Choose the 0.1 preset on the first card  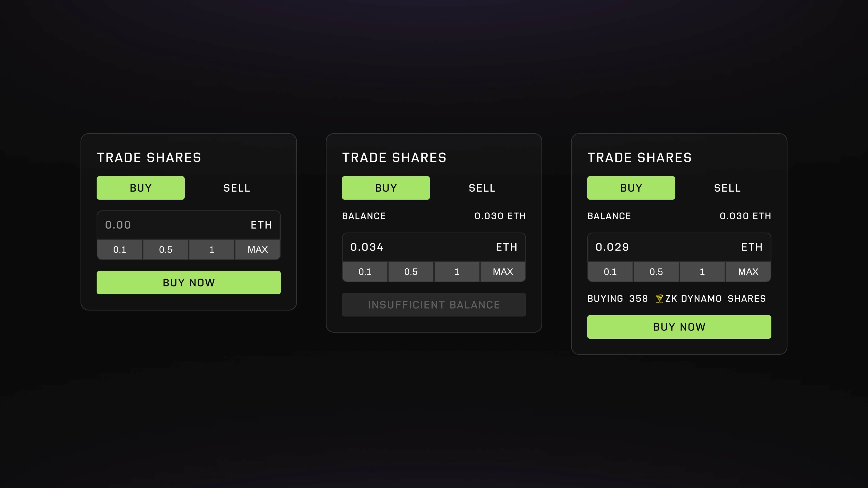coord(120,249)
